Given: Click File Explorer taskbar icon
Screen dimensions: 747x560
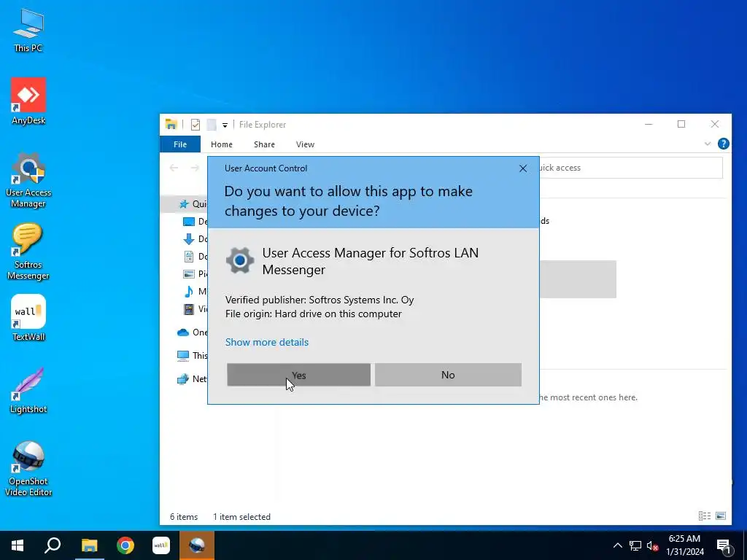Looking at the screenshot, I should [89, 545].
